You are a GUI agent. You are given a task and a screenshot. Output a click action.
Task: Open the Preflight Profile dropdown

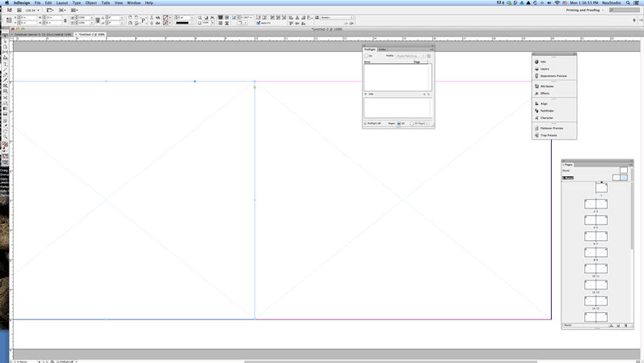(410, 56)
